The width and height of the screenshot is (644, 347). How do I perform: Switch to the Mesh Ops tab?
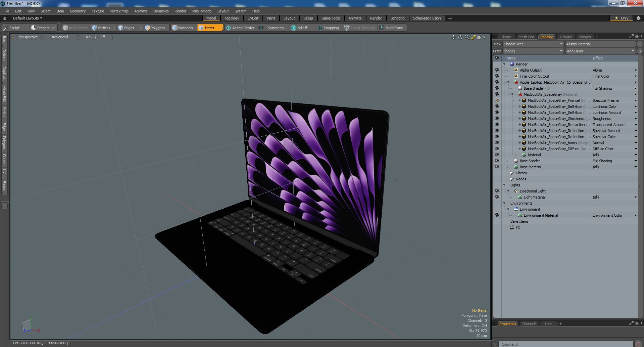526,37
